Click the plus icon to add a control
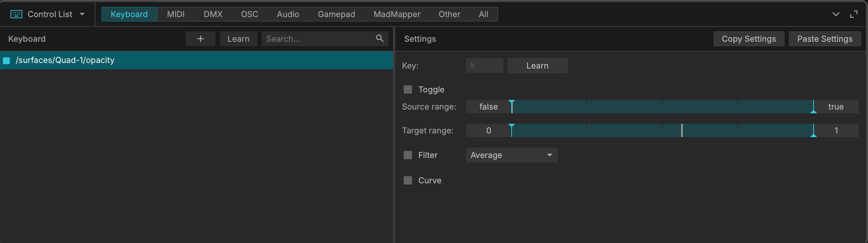Image resolution: width=868 pixels, height=243 pixels. point(201,39)
